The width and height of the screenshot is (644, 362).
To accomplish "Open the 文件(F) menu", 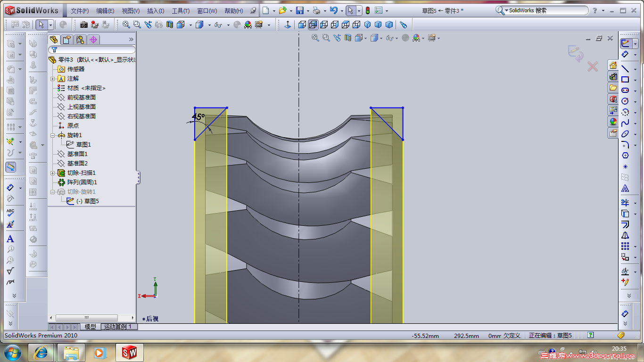I will [80, 11].
